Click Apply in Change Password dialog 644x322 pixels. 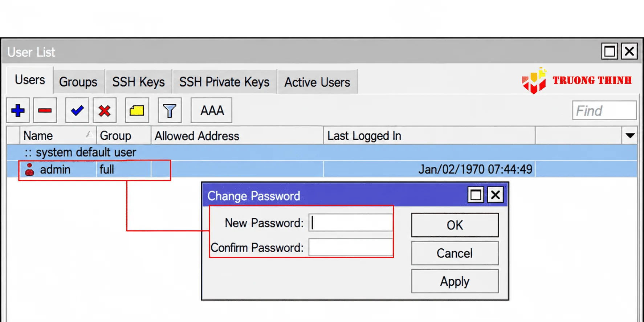click(455, 281)
